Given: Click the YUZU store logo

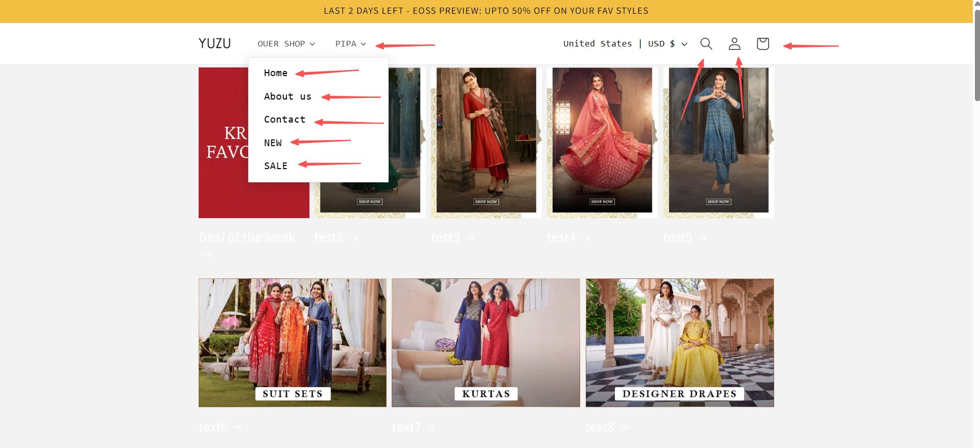Looking at the screenshot, I should pos(214,43).
